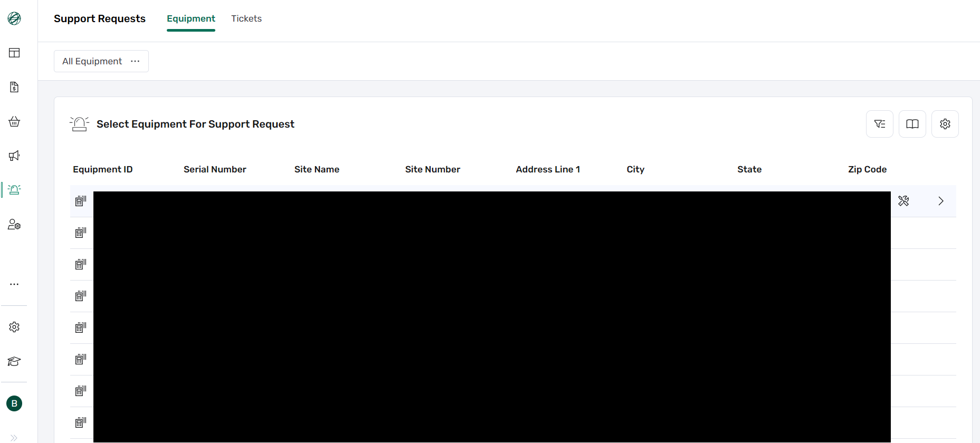Sort by State column header
980x443 pixels.
point(749,169)
